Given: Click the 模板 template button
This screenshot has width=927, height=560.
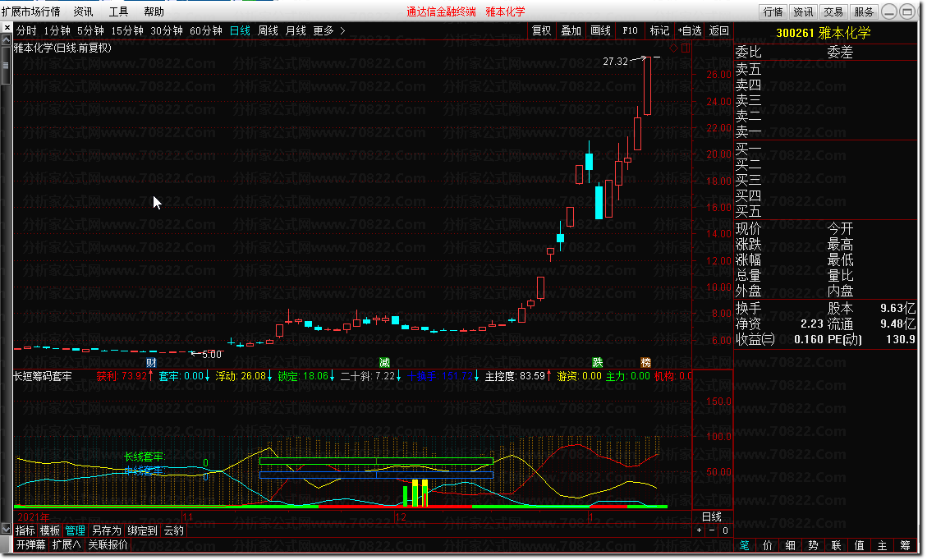Looking at the screenshot, I should tap(49, 530).
